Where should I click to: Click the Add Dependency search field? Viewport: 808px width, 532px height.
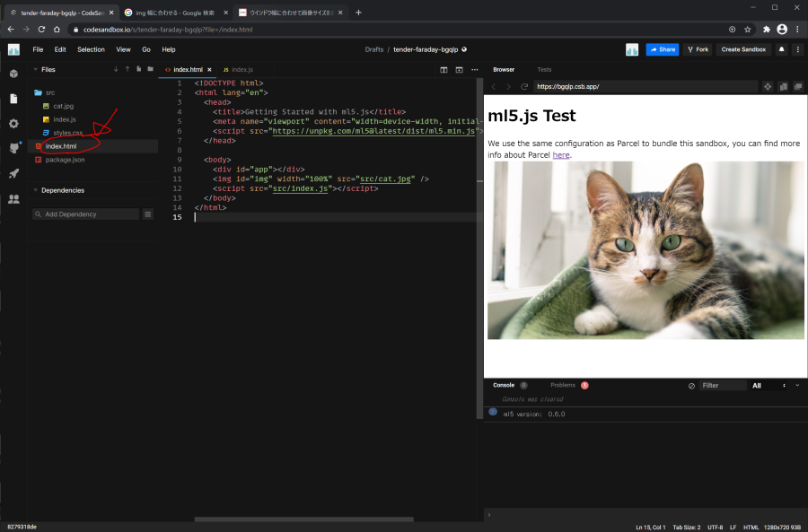(x=85, y=214)
